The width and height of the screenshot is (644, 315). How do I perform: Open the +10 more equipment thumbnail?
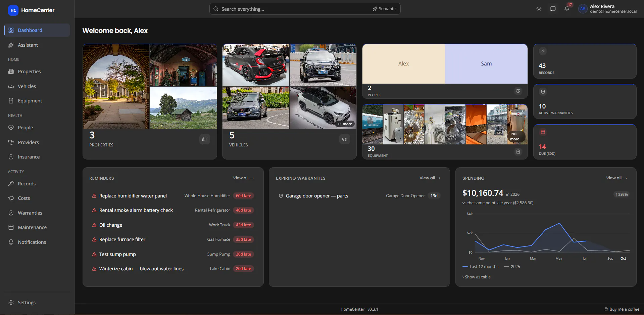[517, 124]
